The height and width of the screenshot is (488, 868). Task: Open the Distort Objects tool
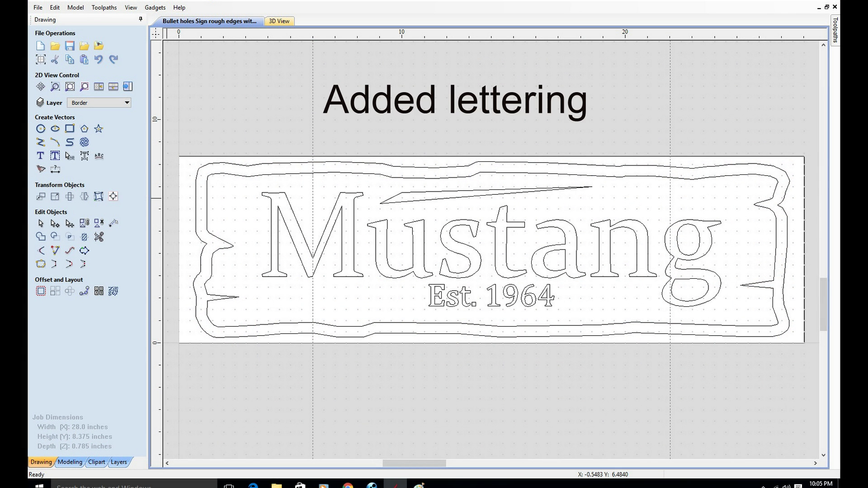[99, 197]
